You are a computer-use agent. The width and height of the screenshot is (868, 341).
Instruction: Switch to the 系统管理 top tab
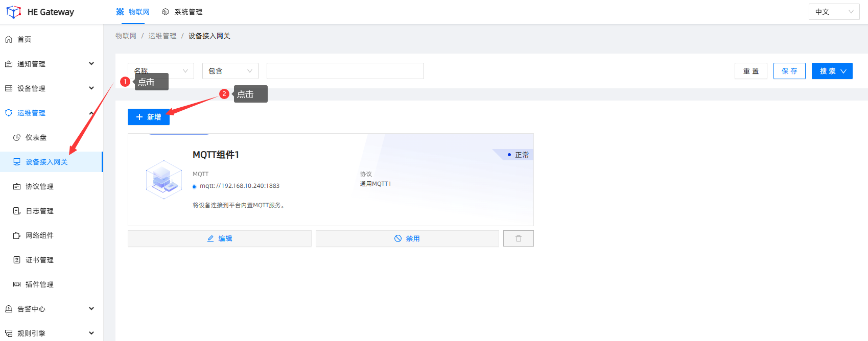(182, 12)
